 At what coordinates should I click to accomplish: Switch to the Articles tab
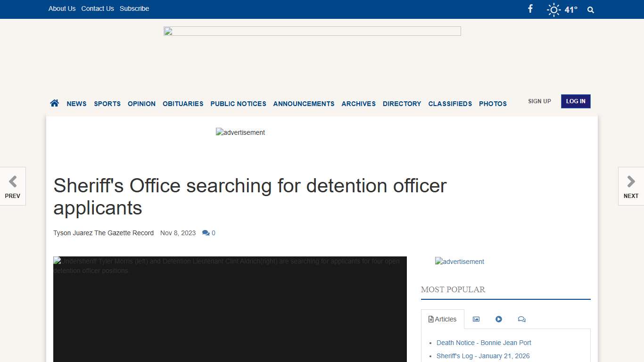click(x=442, y=319)
